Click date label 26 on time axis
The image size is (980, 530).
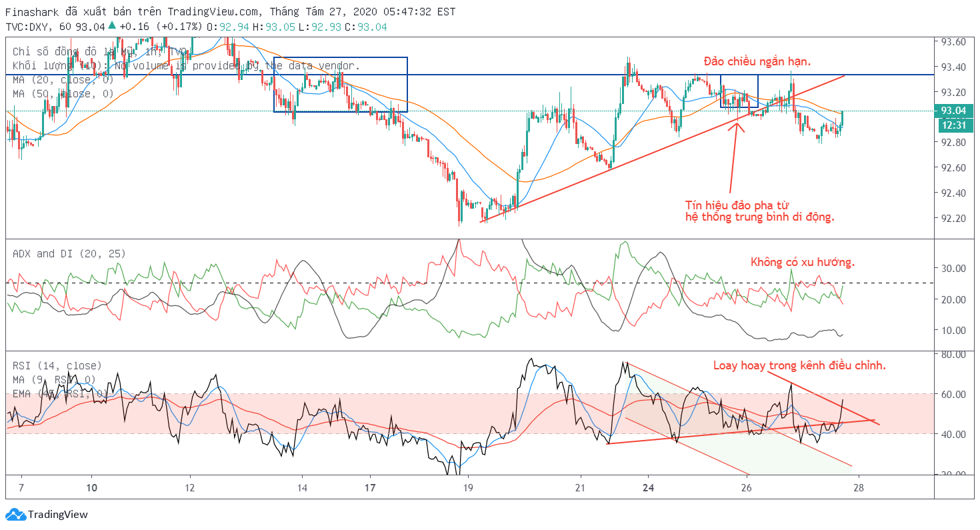[746, 487]
